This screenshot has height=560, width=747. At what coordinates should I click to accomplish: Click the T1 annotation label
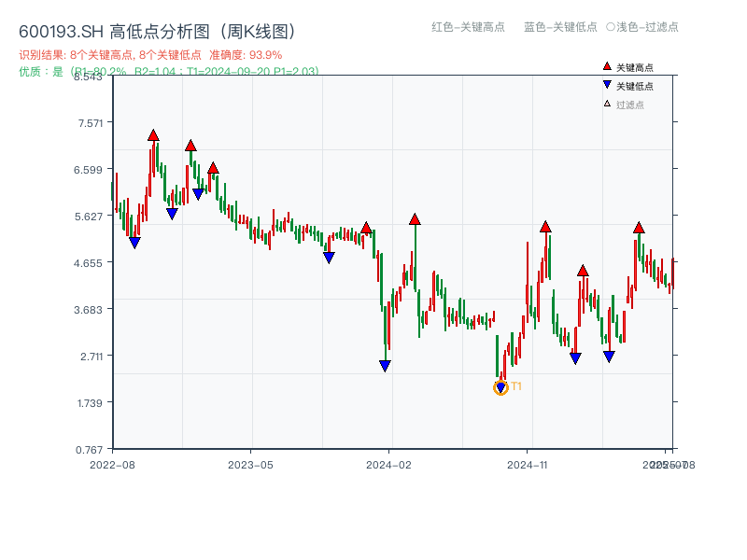[x=514, y=385]
